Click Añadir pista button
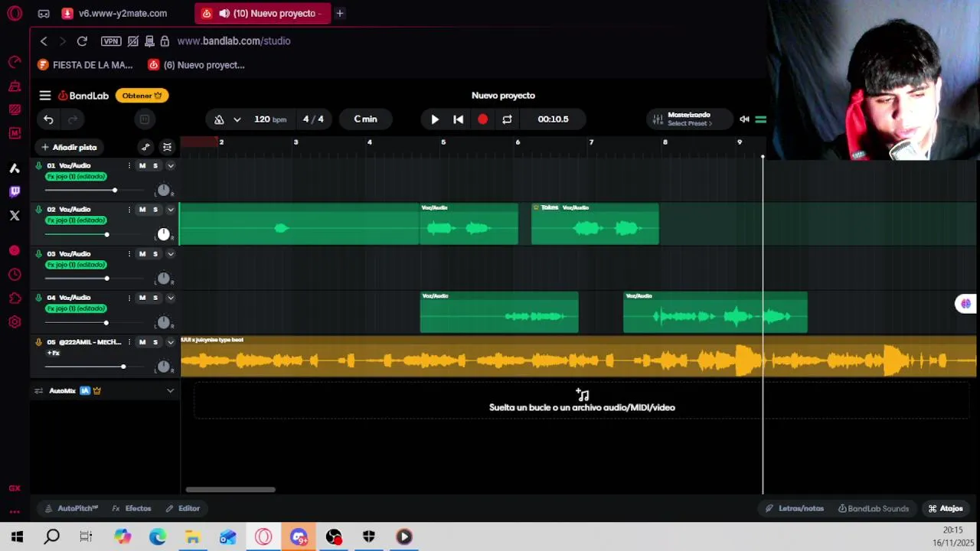The image size is (980, 551). 69,147
